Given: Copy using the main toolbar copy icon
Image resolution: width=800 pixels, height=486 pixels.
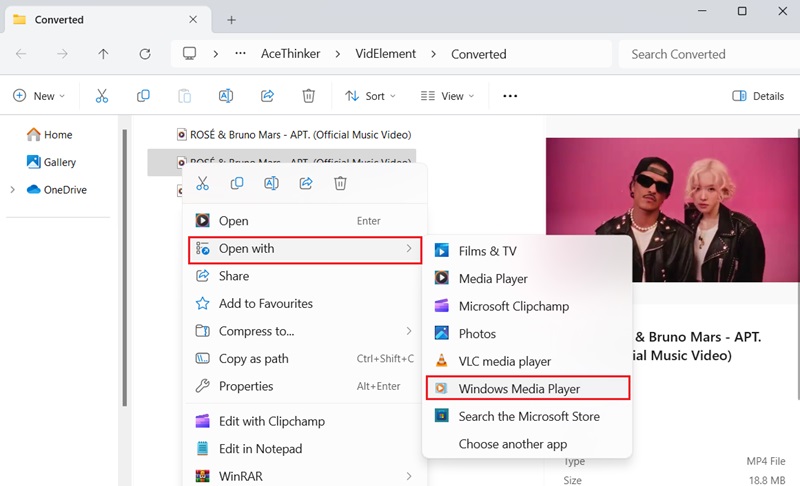Looking at the screenshot, I should coord(143,96).
